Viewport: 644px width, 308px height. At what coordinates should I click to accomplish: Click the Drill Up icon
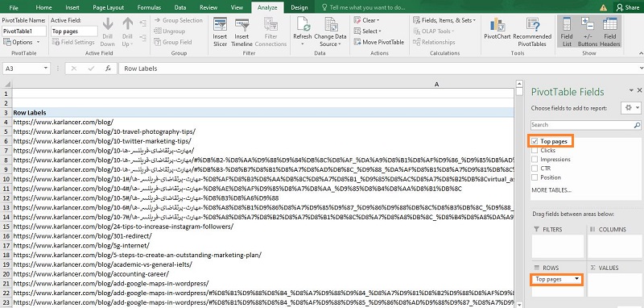pos(127,32)
